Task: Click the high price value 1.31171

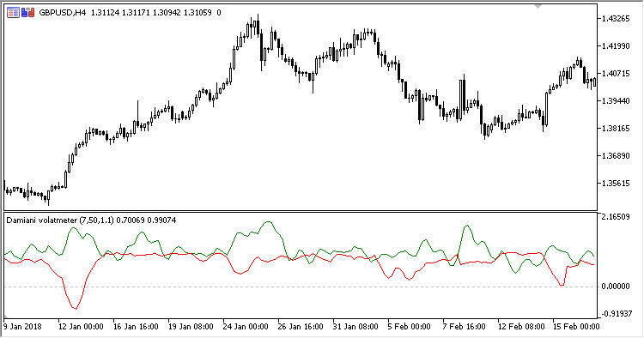Action: [x=136, y=13]
